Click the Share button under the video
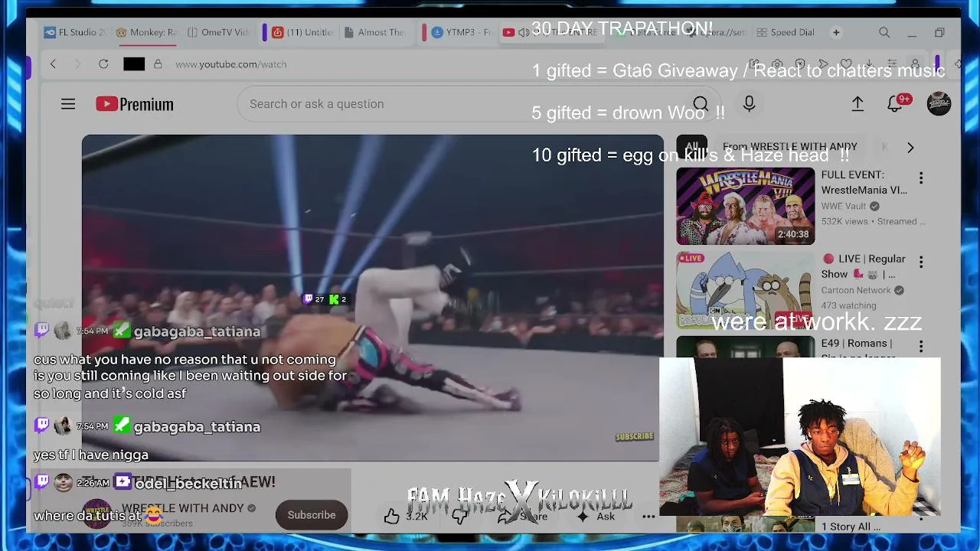 [524, 517]
